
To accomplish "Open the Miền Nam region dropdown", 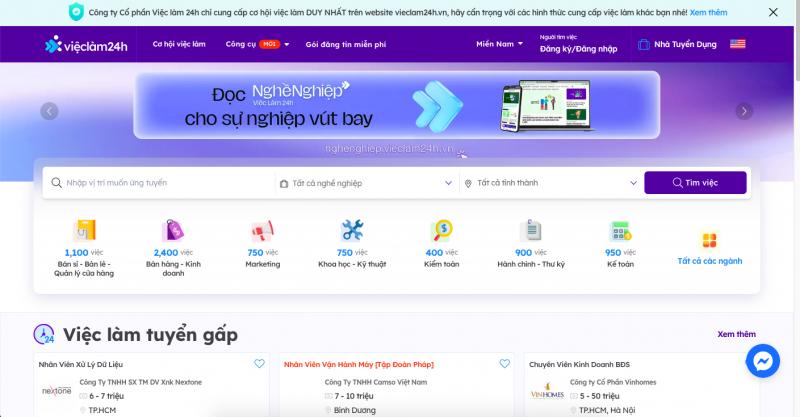I will tap(499, 44).
